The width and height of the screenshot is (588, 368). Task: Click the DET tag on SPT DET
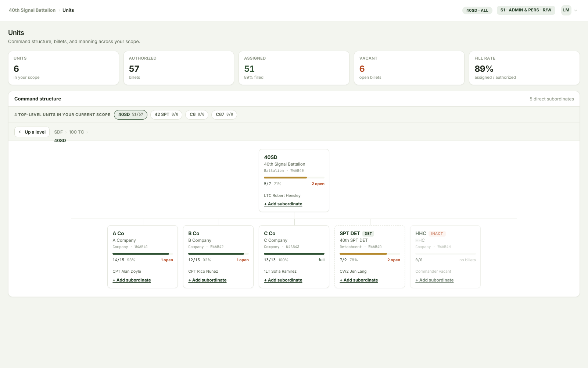368,234
